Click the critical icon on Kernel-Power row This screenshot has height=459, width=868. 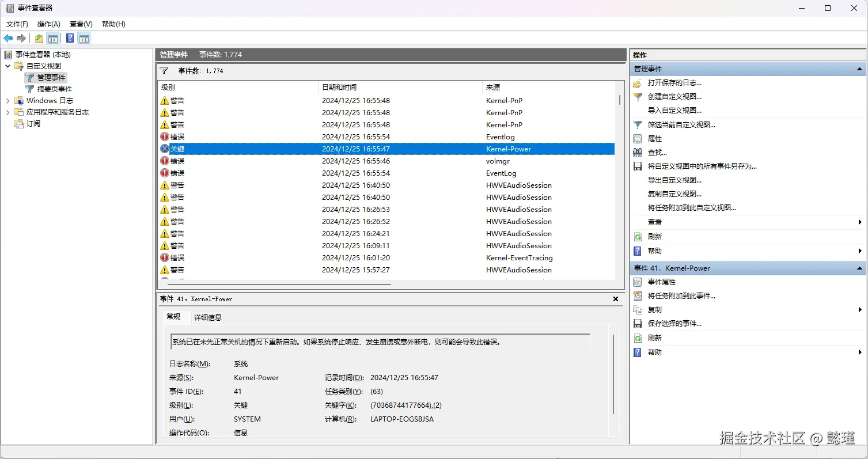pyautogui.click(x=165, y=149)
